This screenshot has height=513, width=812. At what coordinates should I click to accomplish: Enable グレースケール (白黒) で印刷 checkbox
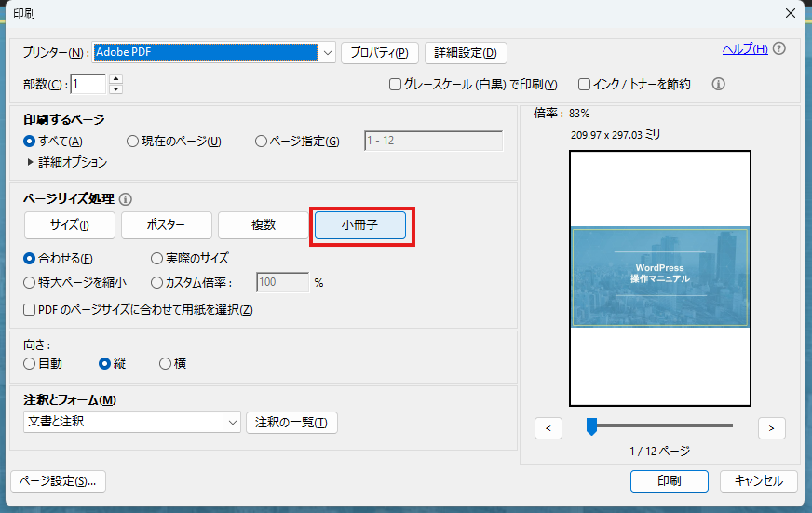tap(396, 84)
